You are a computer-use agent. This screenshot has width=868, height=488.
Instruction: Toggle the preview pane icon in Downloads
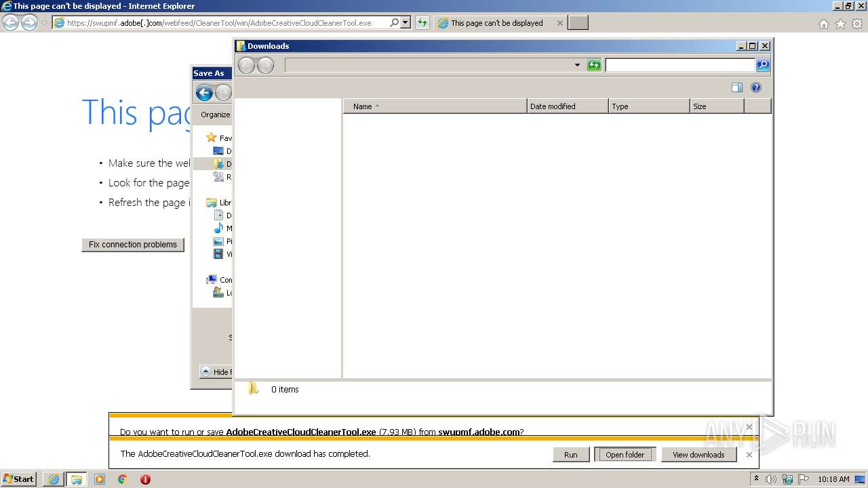coord(737,87)
